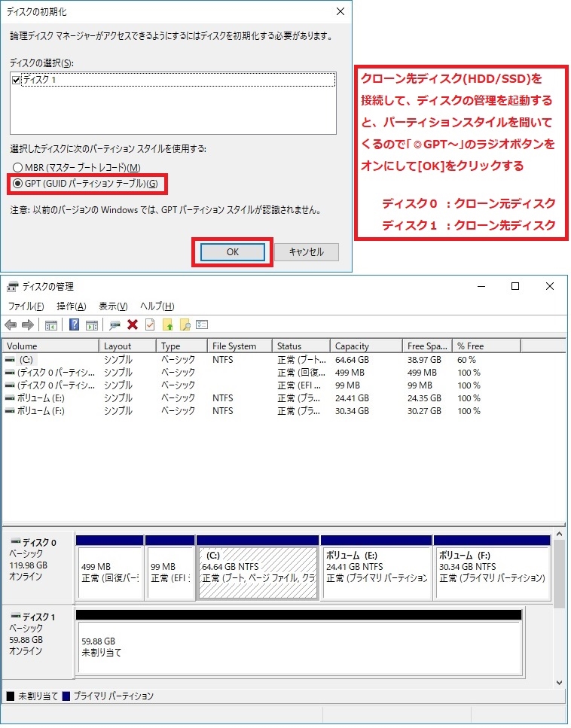This screenshot has width=571, height=728.
Task: Select the 59.88 GB 未割り当て space on Disk 1
Action: tap(299, 643)
